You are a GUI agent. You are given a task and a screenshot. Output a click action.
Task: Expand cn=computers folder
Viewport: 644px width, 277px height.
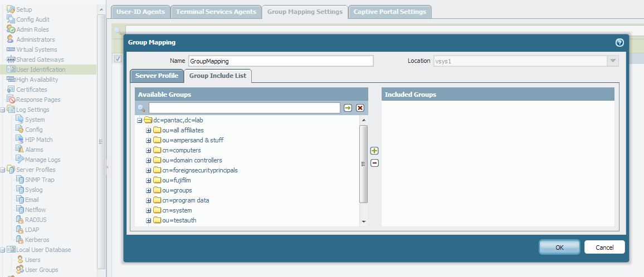tap(149, 150)
